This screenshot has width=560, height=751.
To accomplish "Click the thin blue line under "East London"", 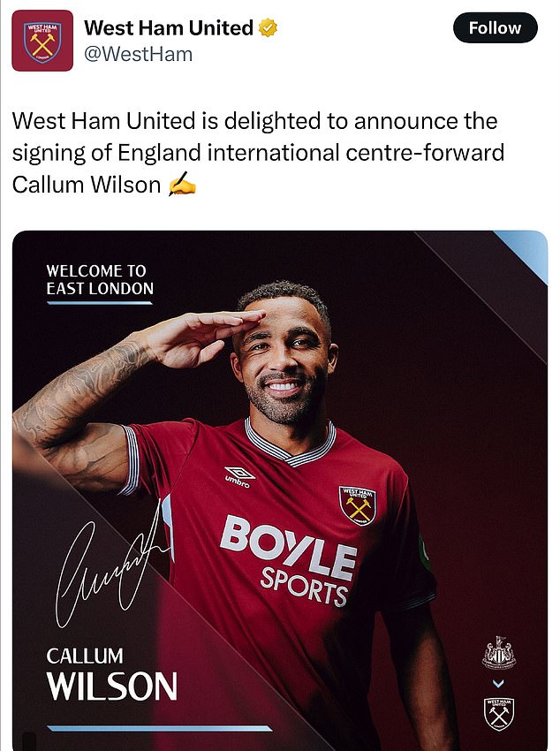I will click(100, 303).
